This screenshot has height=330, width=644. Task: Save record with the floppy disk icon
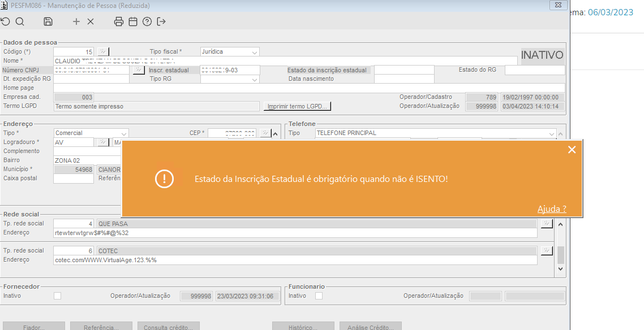[x=48, y=21]
